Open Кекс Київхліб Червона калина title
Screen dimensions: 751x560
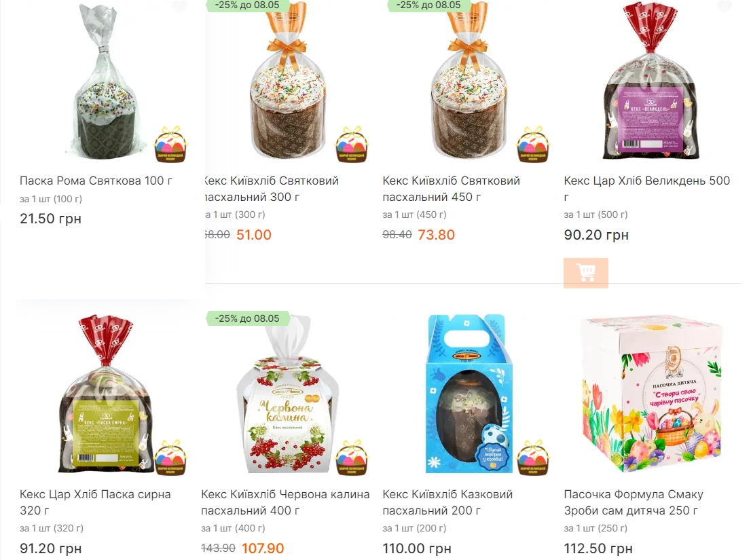tap(285, 502)
